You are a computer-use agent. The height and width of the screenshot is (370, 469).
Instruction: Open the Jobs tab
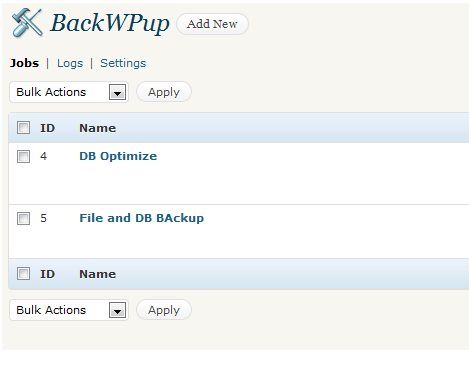(x=24, y=63)
